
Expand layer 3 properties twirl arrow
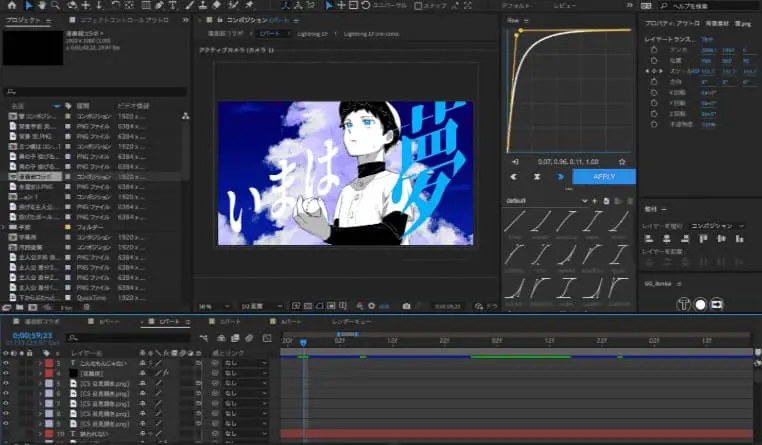41,363
